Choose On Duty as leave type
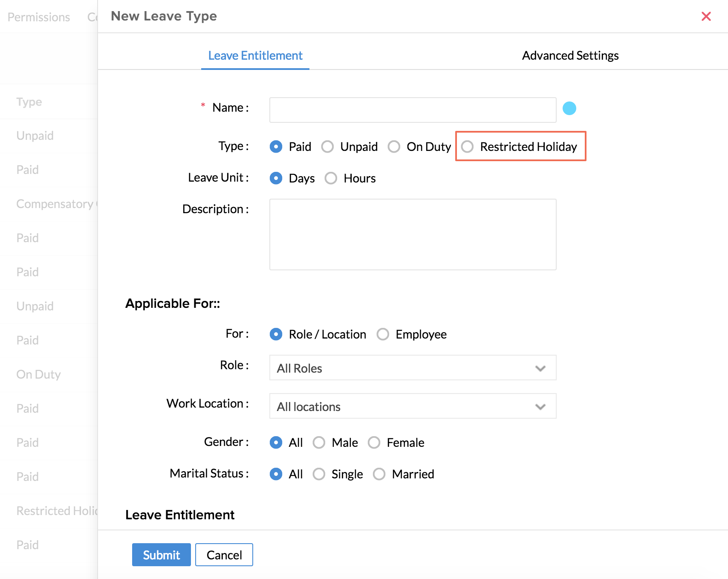The image size is (728, 579). coord(394,147)
